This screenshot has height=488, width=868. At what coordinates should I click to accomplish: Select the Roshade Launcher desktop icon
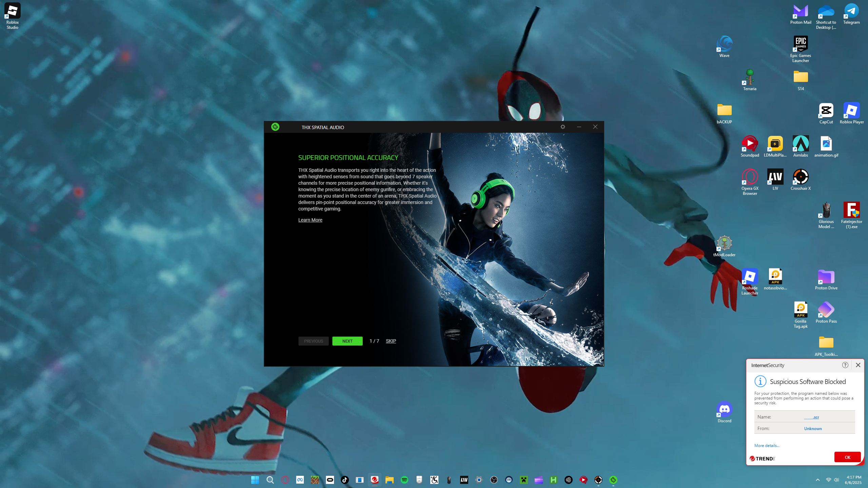pos(750,282)
